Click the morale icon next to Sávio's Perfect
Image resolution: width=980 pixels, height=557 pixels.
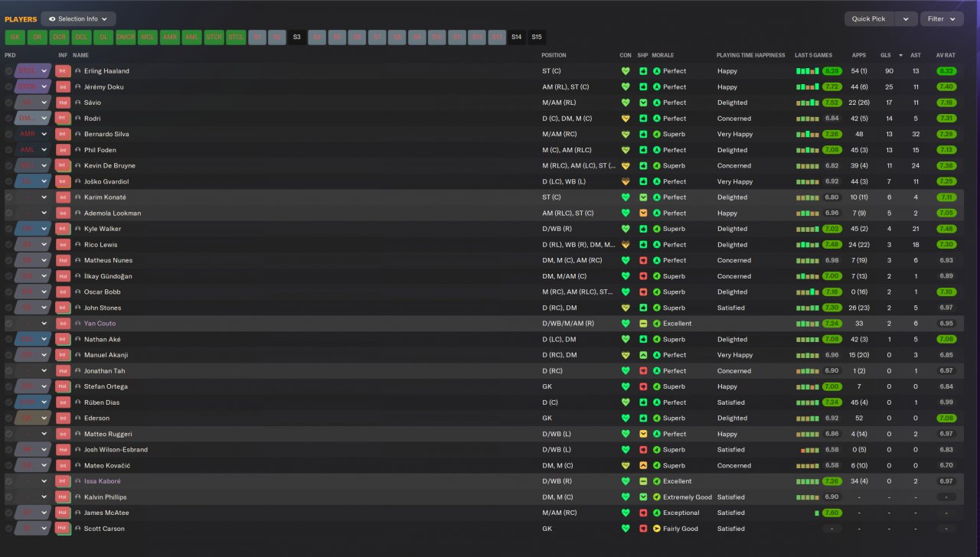point(657,103)
